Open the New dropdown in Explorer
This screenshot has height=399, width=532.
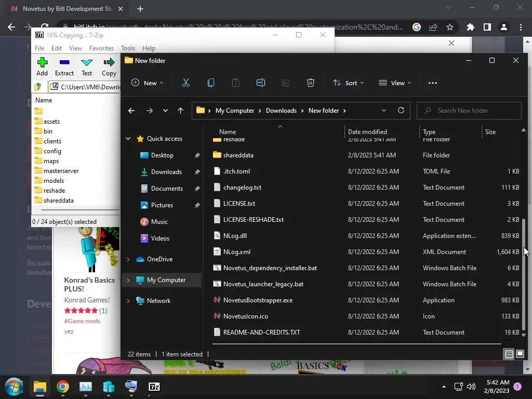147,83
